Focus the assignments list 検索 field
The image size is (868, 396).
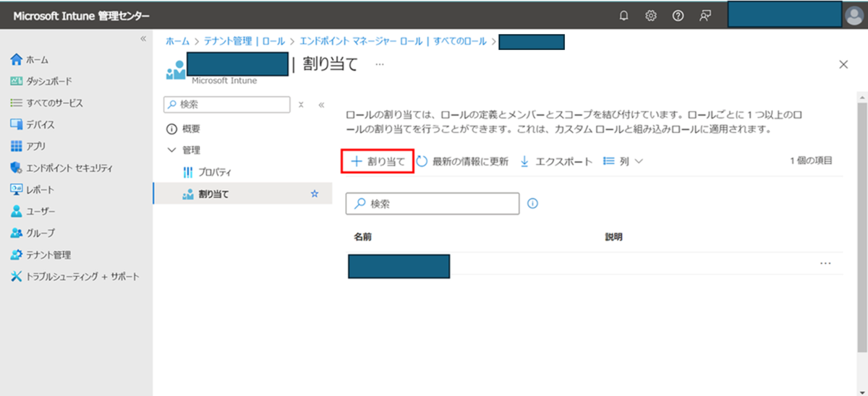[x=433, y=204]
